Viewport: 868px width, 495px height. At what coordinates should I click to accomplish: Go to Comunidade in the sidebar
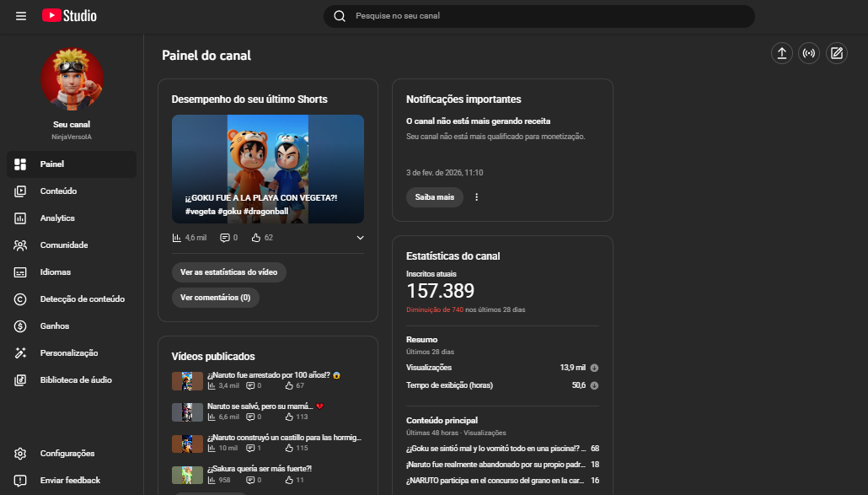coord(63,245)
